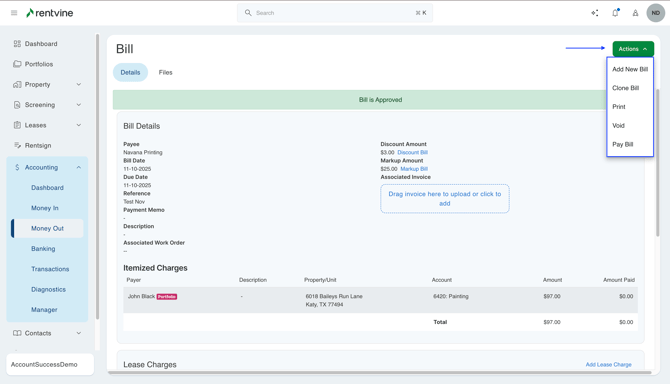Click the Rentsign signature icon
670x384 pixels.
[x=17, y=145]
